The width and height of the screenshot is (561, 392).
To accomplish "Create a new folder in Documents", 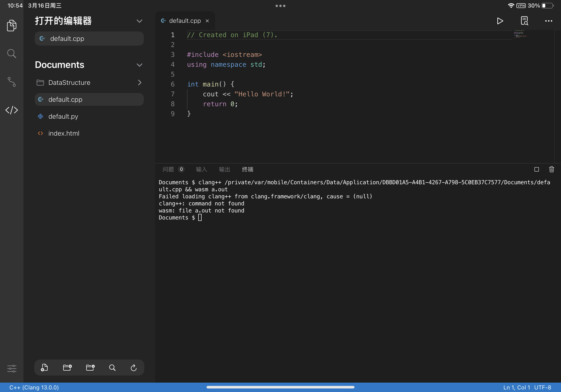I will click(x=67, y=368).
